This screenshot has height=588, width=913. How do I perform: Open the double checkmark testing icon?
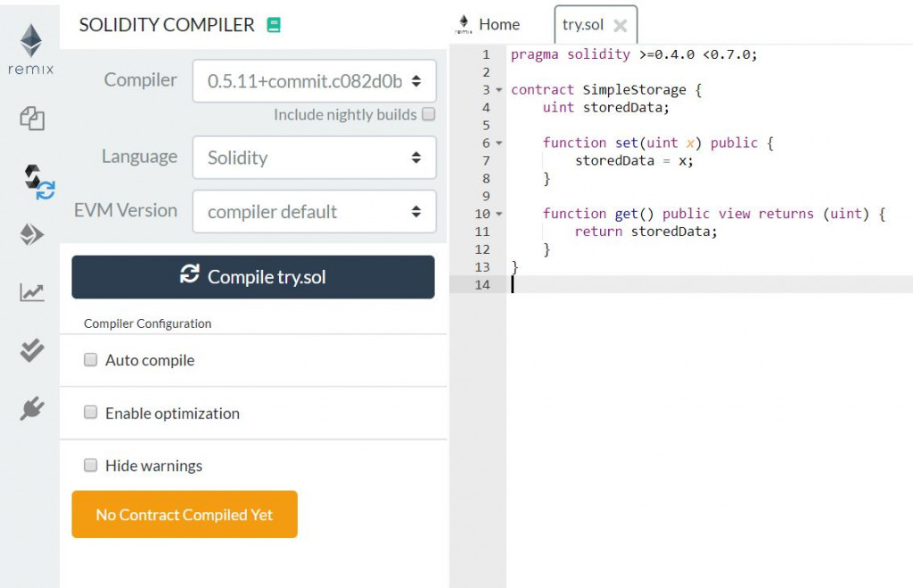pos(31,350)
